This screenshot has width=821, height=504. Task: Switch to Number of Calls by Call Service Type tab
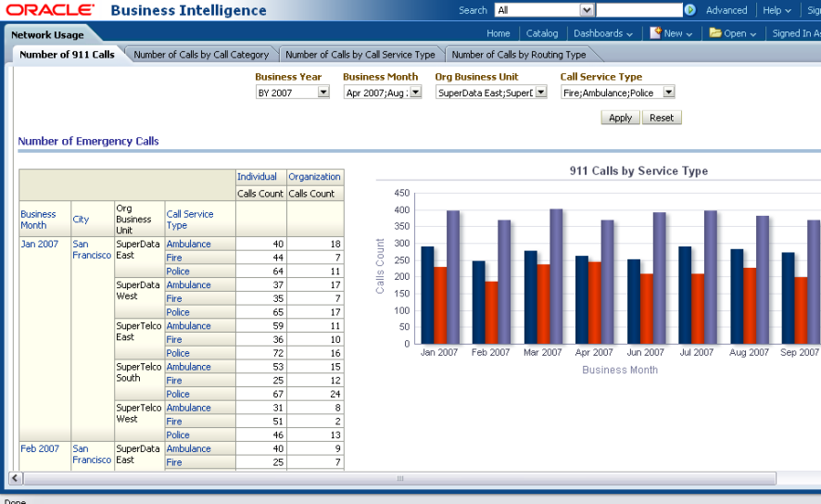[x=360, y=55]
